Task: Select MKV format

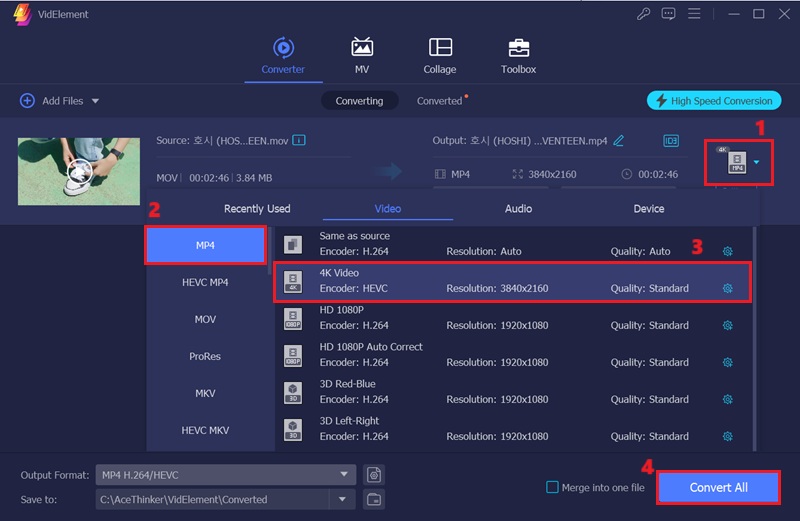Action: coord(205,393)
